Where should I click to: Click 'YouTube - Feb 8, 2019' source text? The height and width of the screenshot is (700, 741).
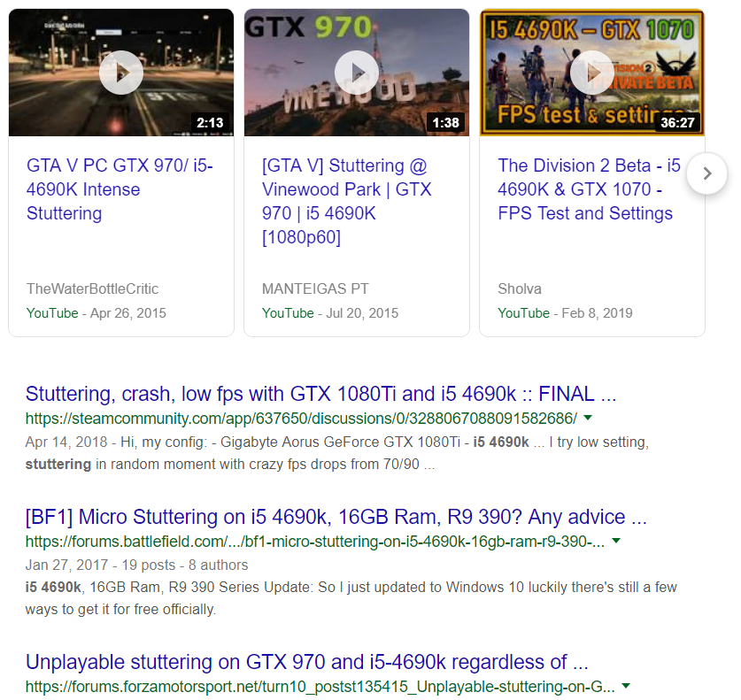pyautogui.click(x=565, y=313)
